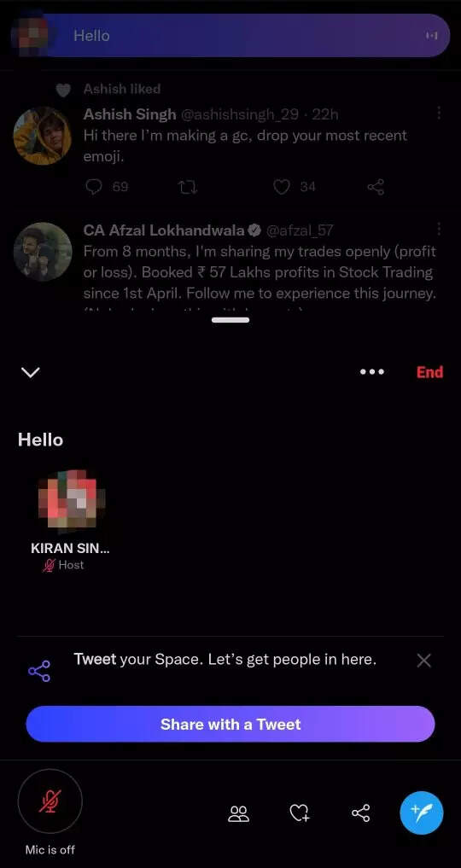The height and width of the screenshot is (868, 461).
Task: Collapse the Space using the down chevron
Action: (x=30, y=372)
